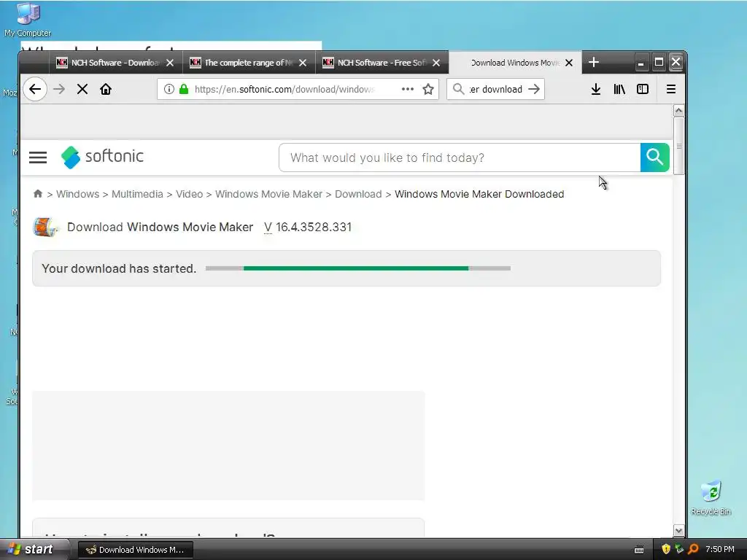The width and height of the screenshot is (747, 560).
Task: Click the vertical scrollbar thumb
Action: click(x=678, y=146)
